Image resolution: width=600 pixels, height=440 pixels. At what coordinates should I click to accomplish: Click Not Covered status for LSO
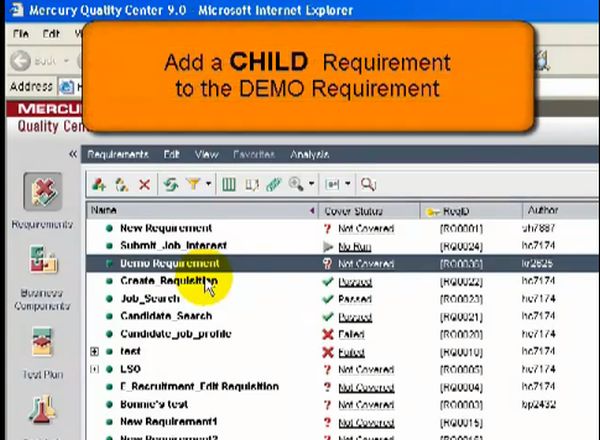click(x=366, y=370)
